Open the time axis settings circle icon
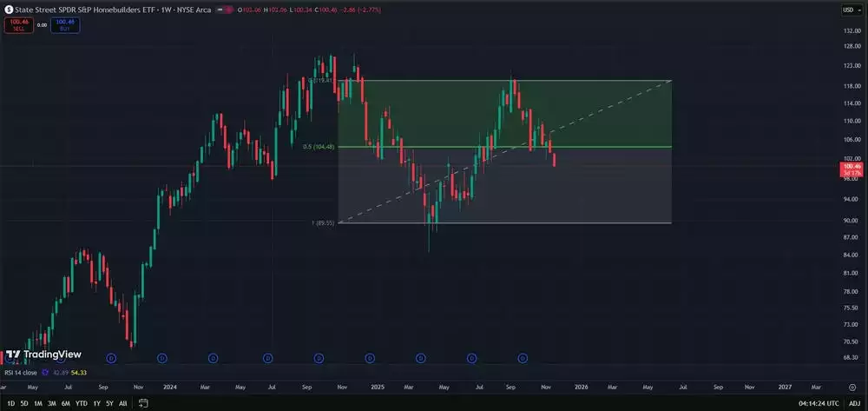Image resolution: width=868 pixels, height=411 pixels. point(852,387)
